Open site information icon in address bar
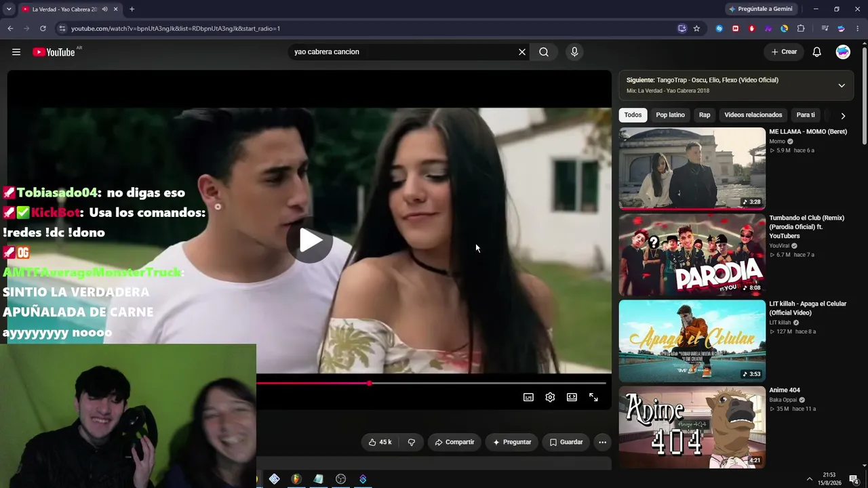868x488 pixels. point(62,28)
